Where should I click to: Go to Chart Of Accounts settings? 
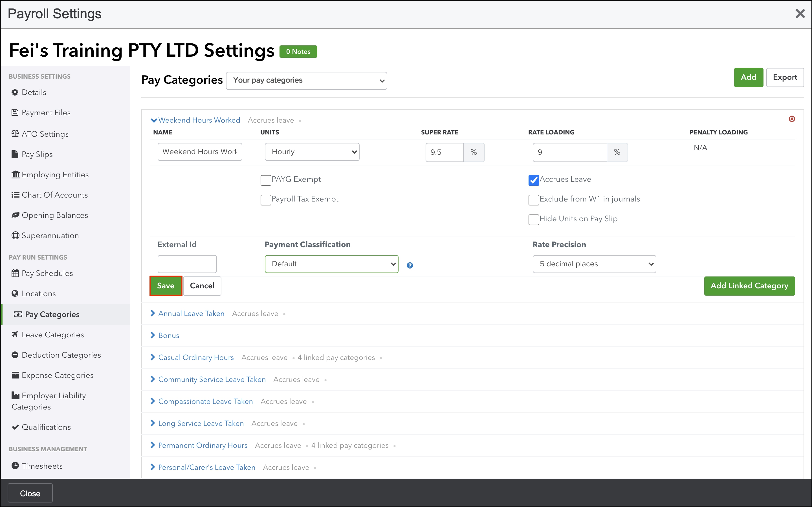click(54, 195)
